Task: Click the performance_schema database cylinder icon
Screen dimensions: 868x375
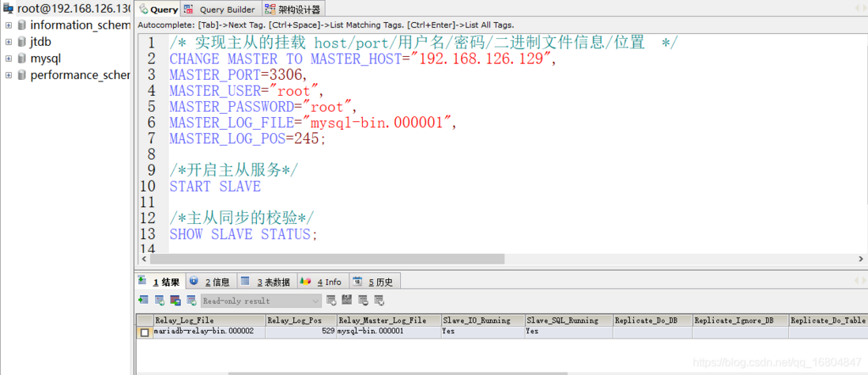Action: pyautogui.click(x=21, y=75)
